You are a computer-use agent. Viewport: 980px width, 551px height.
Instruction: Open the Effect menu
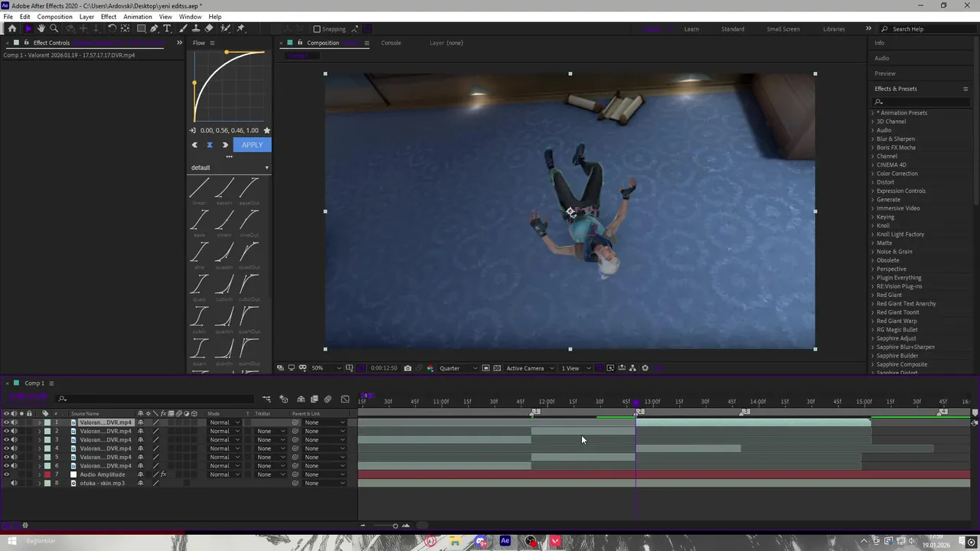point(108,17)
